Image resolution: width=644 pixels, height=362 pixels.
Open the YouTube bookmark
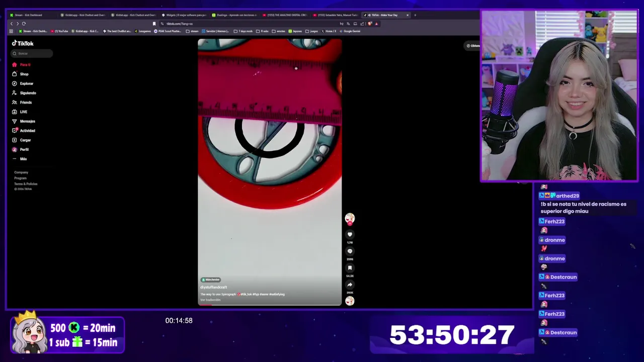[59, 31]
